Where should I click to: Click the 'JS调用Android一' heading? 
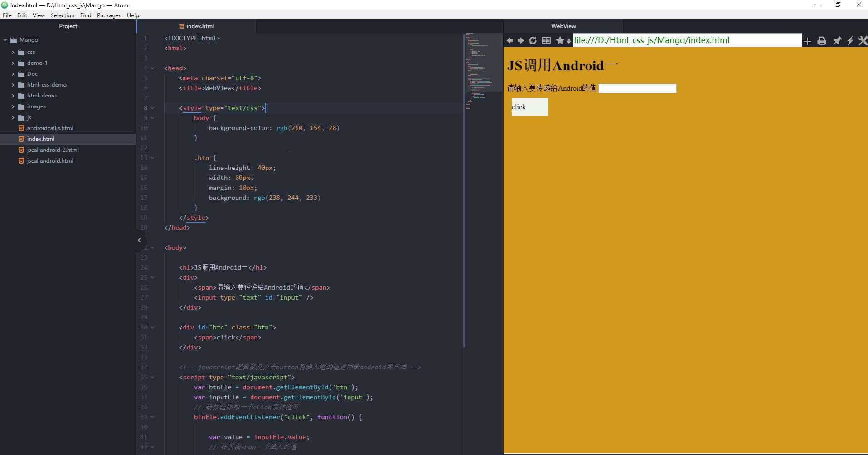pos(563,66)
